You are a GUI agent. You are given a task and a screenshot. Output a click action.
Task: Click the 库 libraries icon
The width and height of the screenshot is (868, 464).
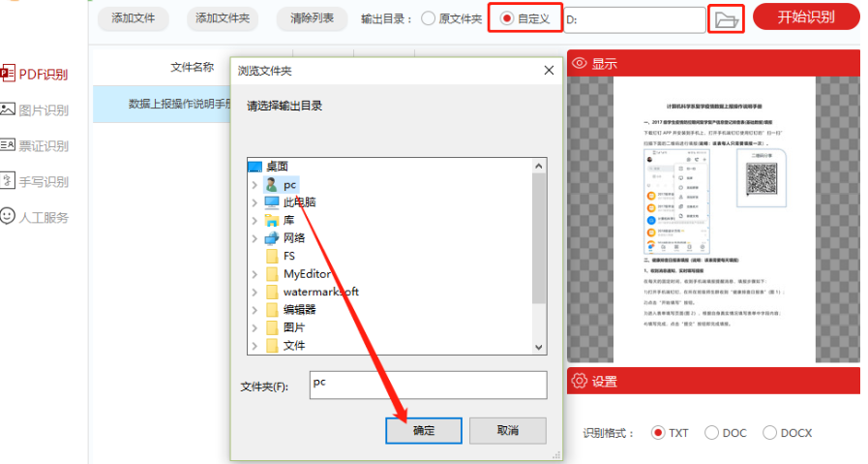tap(272, 220)
